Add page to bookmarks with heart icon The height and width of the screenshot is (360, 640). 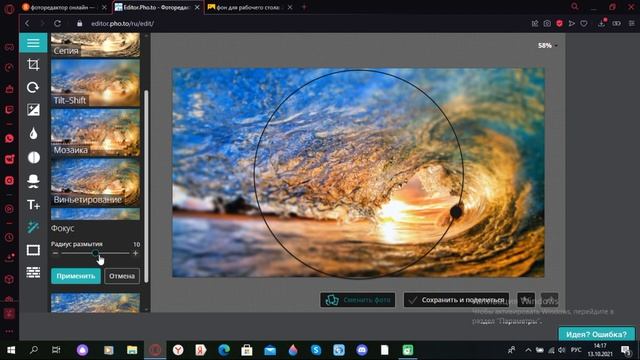point(584,24)
